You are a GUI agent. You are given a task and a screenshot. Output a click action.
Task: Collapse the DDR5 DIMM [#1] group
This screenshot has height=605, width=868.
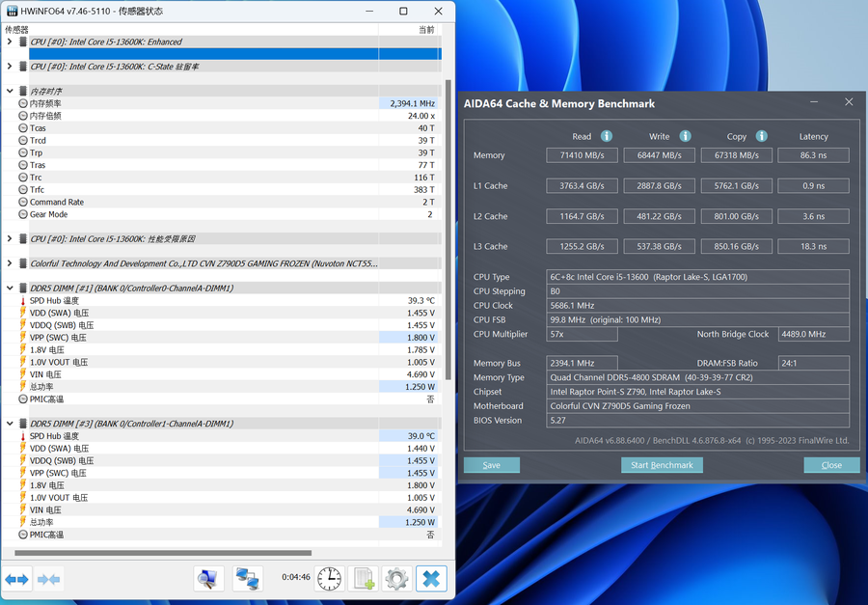(x=10, y=289)
